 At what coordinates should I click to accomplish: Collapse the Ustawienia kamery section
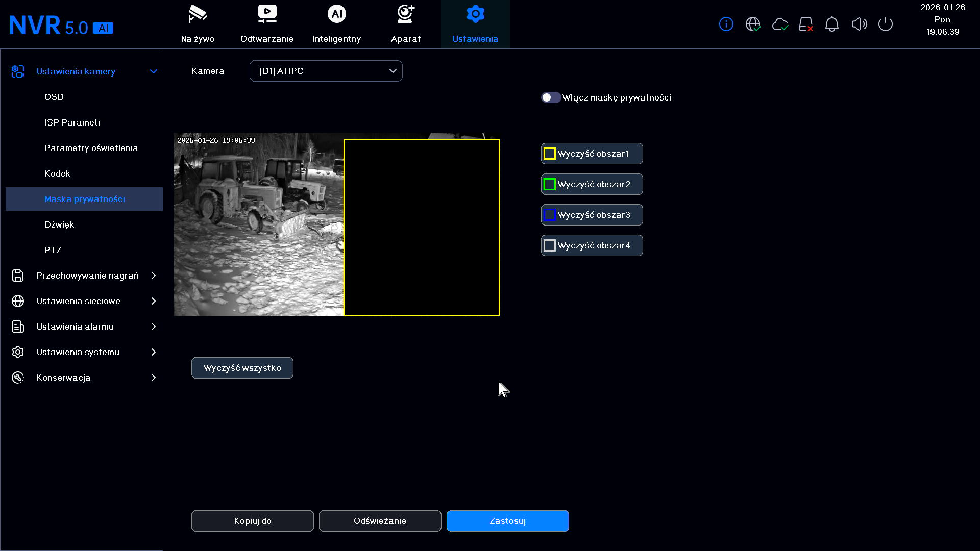pyautogui.click(x=153, y=71)
